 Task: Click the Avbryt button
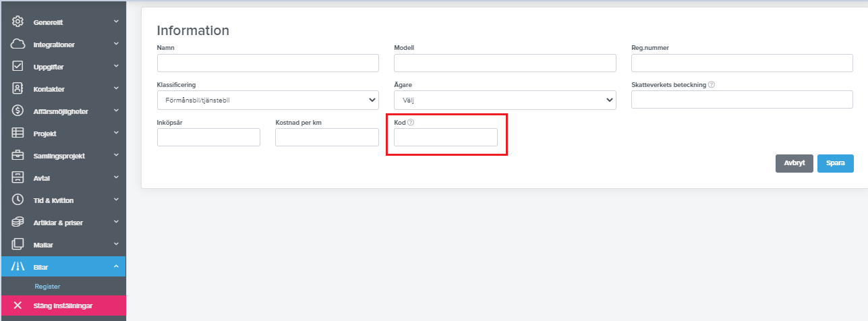tap(794, 163)
